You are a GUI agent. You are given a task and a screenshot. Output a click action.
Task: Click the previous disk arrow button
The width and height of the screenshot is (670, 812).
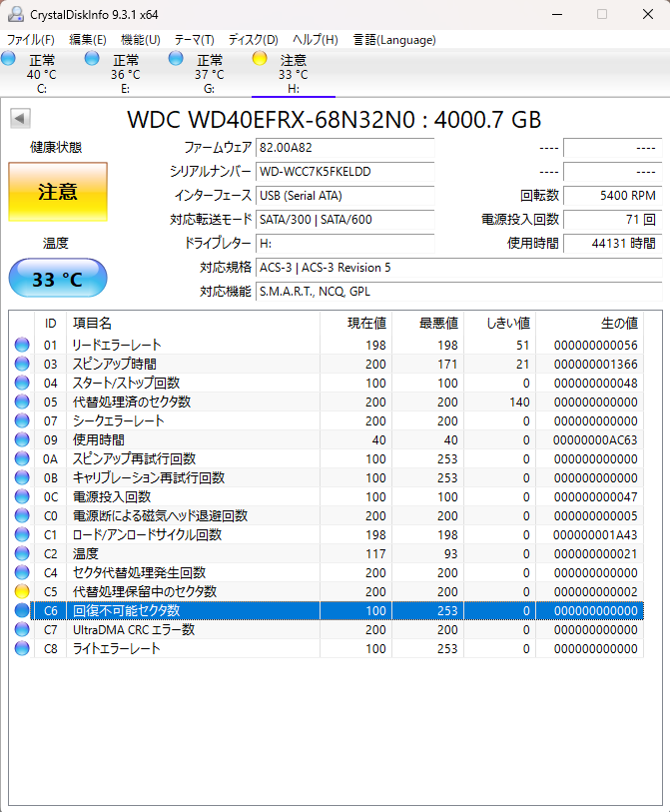click(x=20, y=119)
